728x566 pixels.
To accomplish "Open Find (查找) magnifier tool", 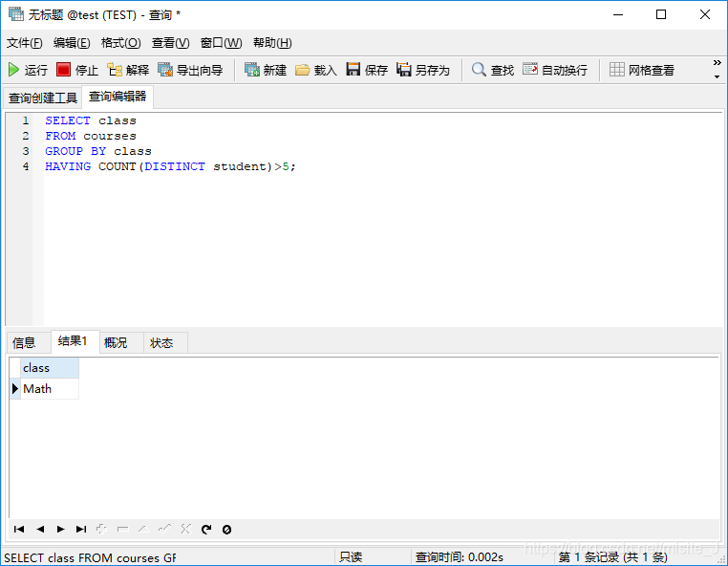I will (x=493, y=70).
